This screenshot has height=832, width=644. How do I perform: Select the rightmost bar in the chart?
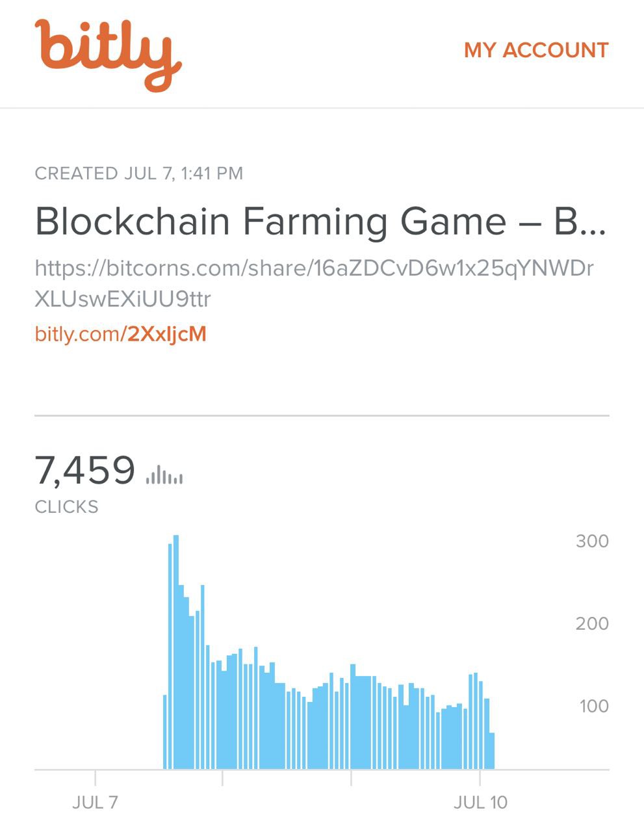(492, 751)
